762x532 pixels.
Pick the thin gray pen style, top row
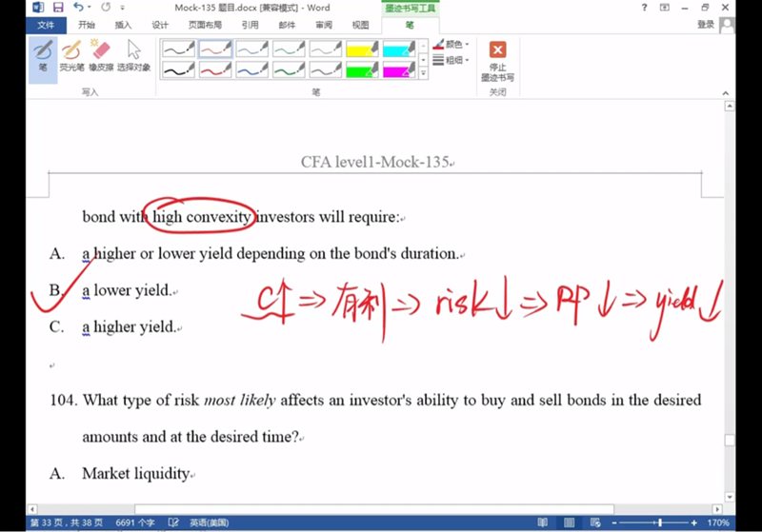click(x=326, y=49)
